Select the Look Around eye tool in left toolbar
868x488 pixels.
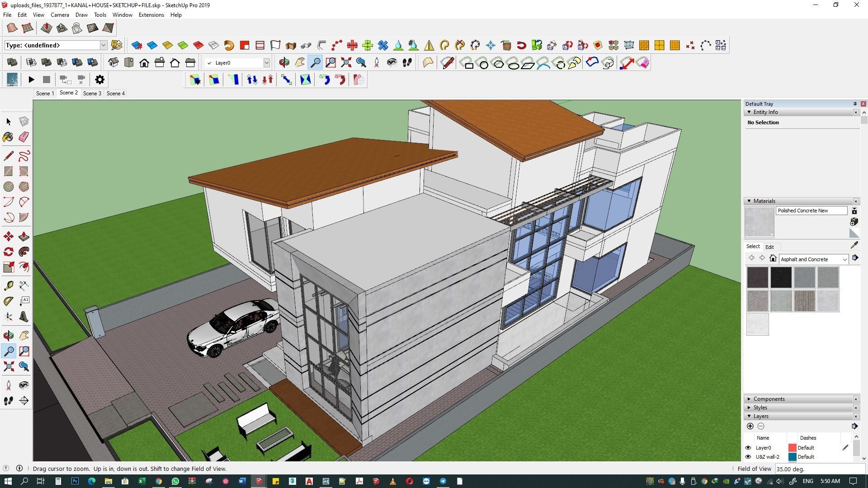24,385
